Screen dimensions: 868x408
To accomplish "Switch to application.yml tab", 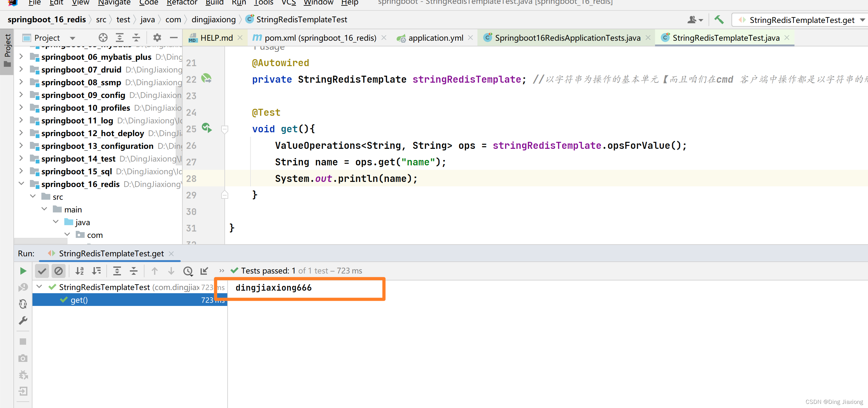I will point(436,38).
